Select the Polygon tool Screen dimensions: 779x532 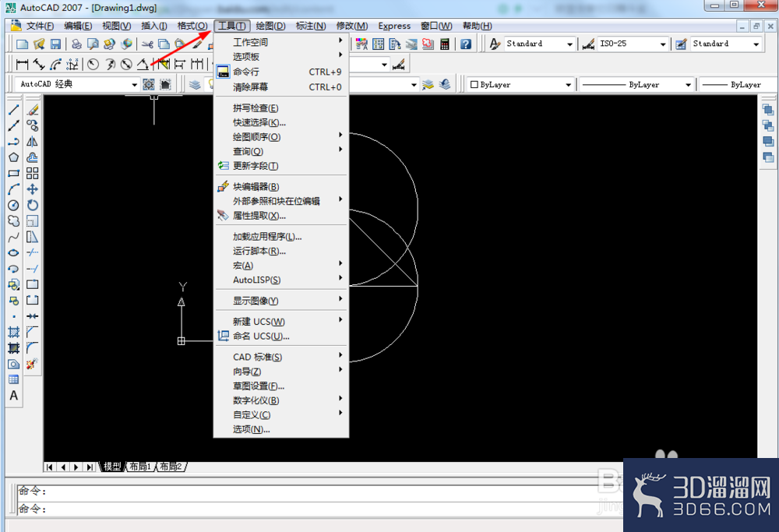pos(13,157)
